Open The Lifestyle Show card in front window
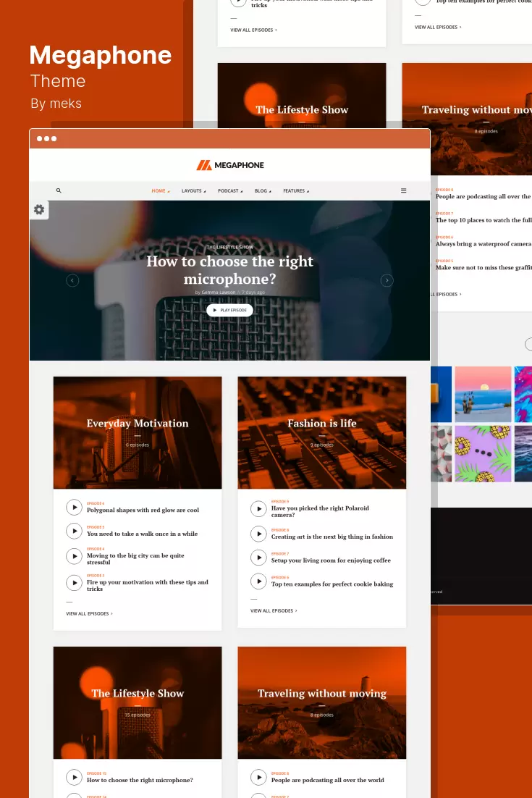 click(x=138, y=703)
